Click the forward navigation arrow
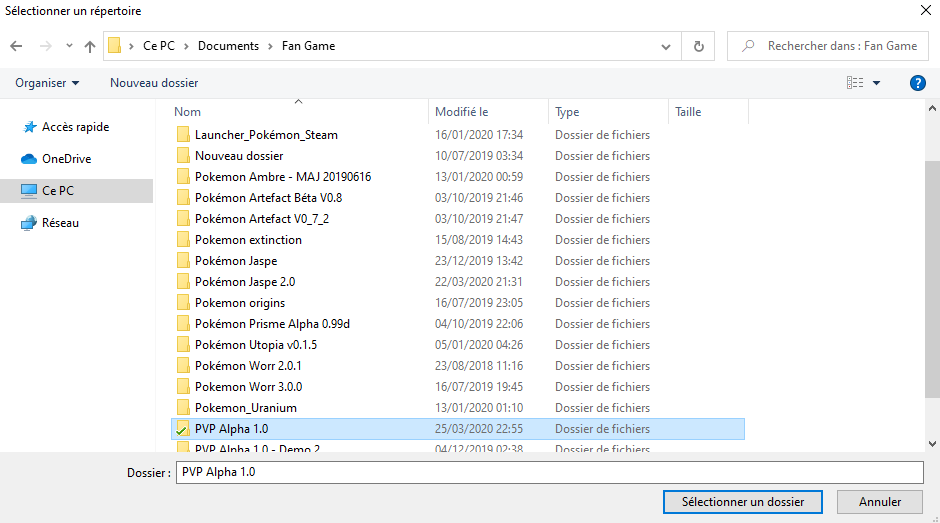This screenshot has height=523, width=940. [x=46, y=46]
